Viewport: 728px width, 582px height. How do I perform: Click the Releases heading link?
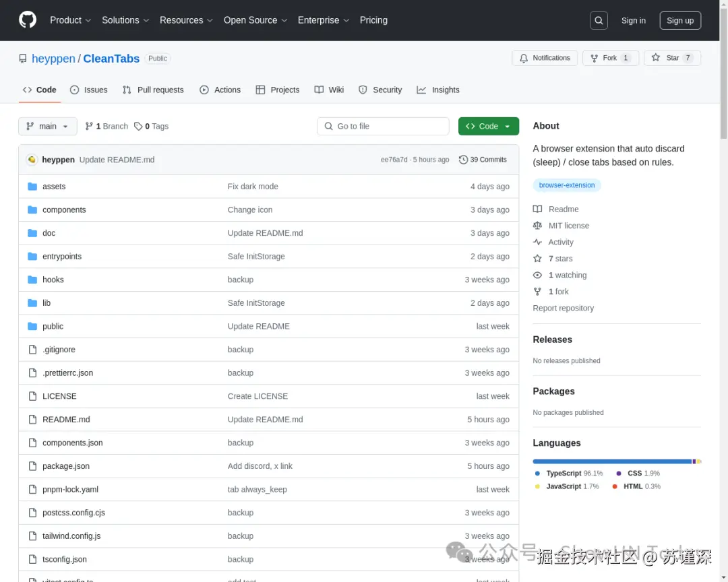click(553, 339)
